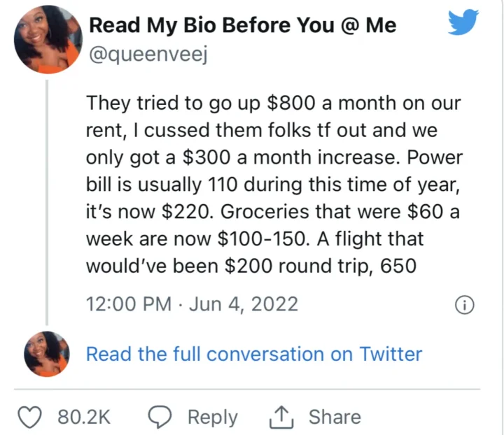
Task: Click the reply speech bubble icon
Action: tap(161, 417)
